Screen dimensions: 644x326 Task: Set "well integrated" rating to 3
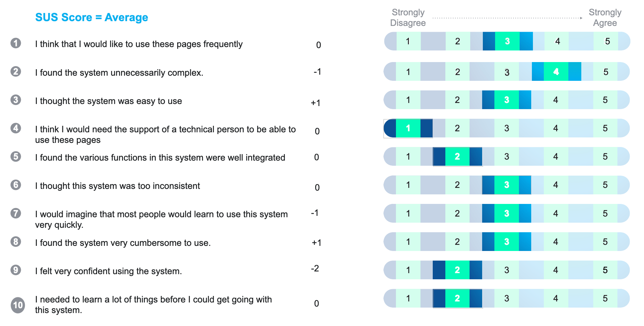pyautogui.click(x=506, y=157)
